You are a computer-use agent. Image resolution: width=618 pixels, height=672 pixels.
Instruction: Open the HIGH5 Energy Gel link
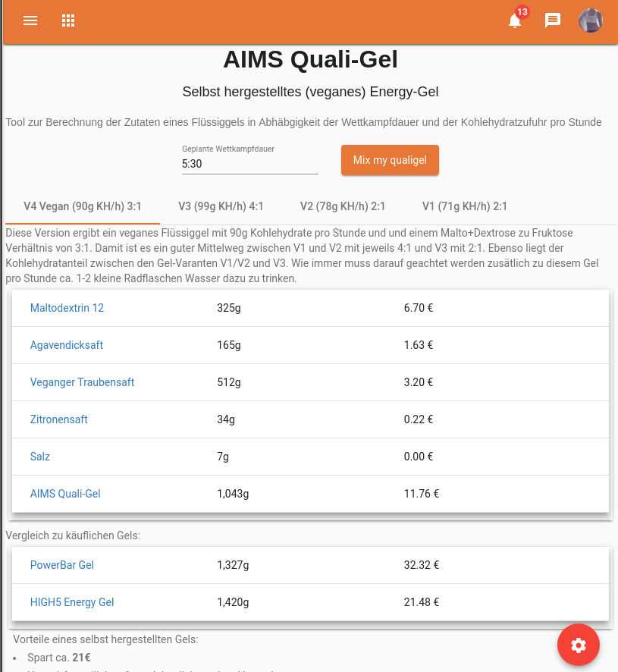pyautogui.click(x=72, y=602)
